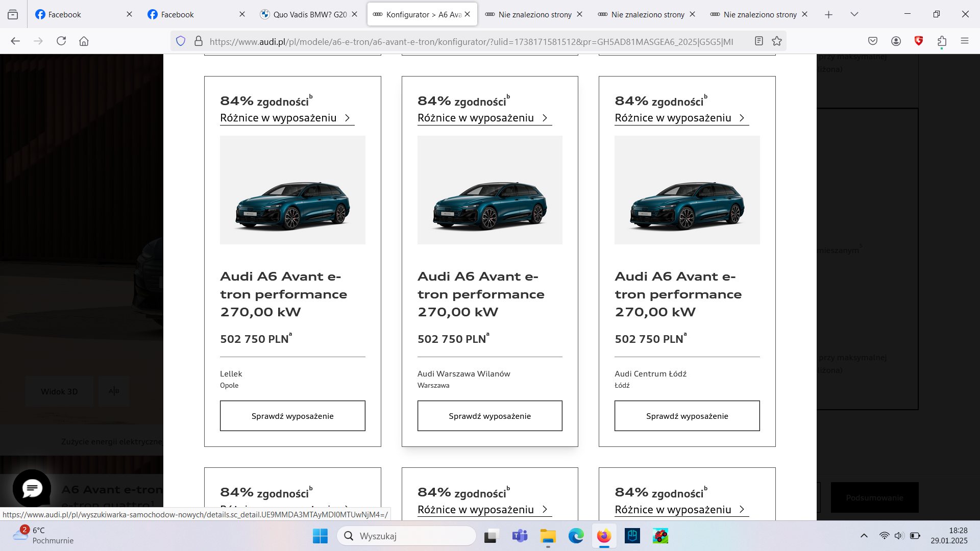
Task: Open Firefox hamburger application menu
Action: pyautogui.click(x=964, y=41)
